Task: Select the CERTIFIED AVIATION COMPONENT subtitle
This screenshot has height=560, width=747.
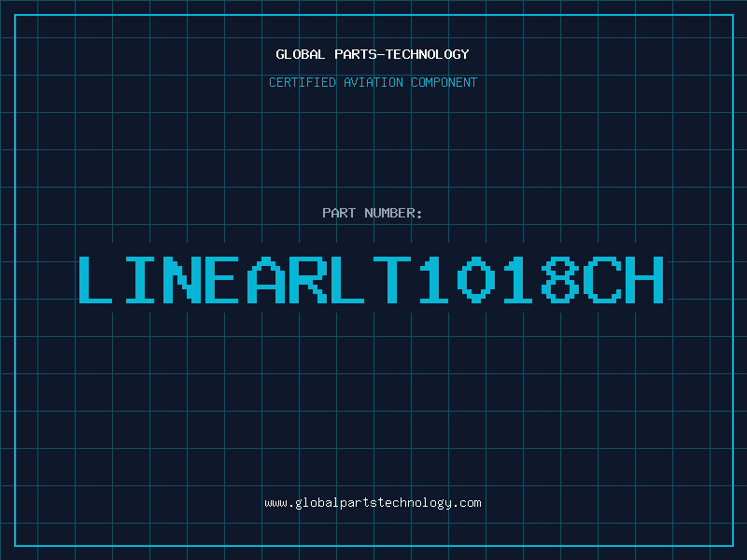Action: pos(373,82)
